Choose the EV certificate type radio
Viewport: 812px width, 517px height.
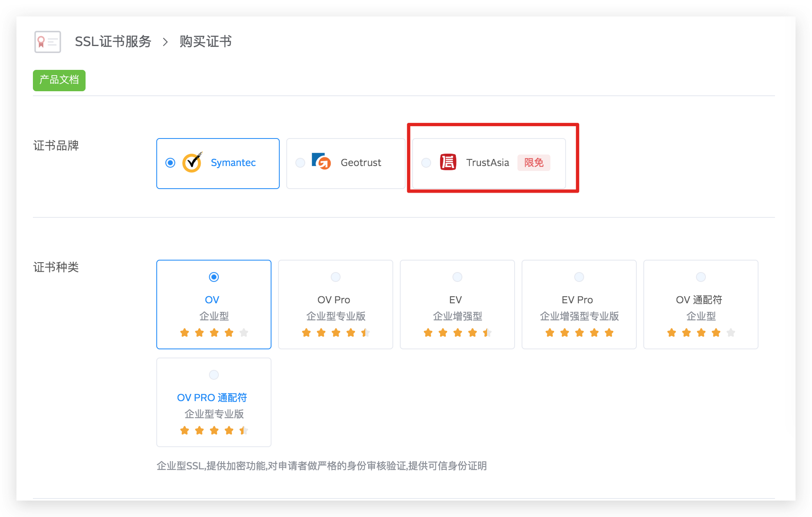pyautogui.click(x=457, y=277)
